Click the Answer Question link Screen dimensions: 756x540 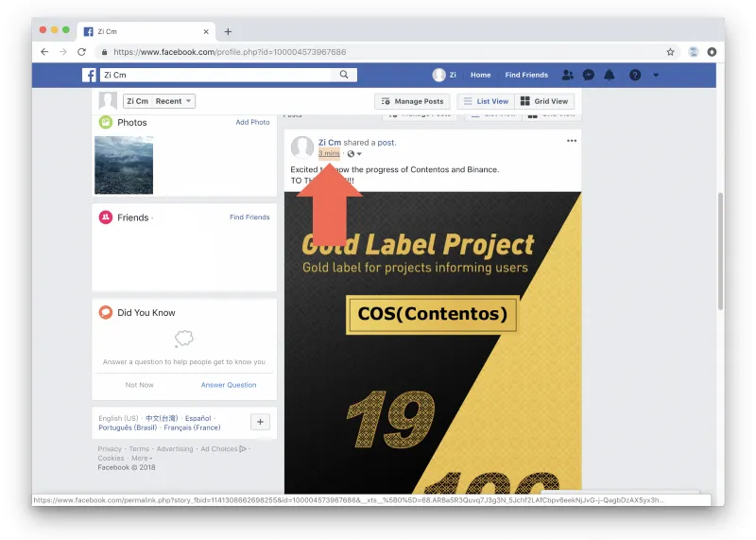click(229, 385)
